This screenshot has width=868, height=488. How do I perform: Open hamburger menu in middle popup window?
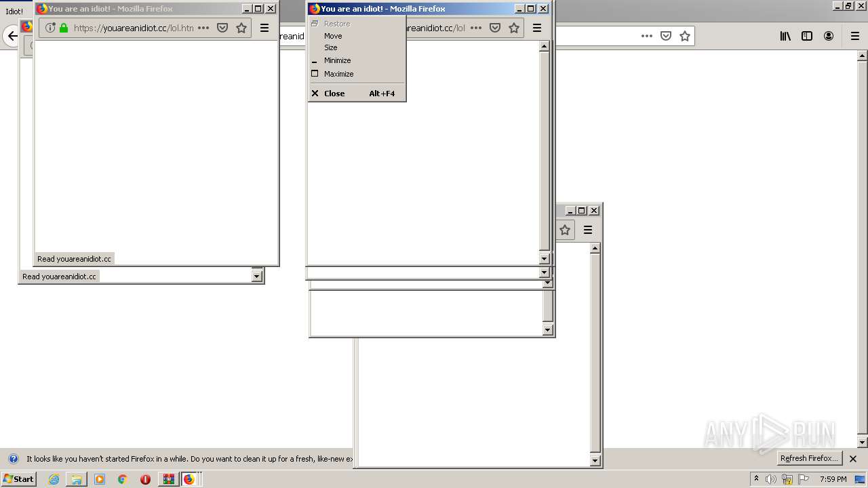point(537,28)
